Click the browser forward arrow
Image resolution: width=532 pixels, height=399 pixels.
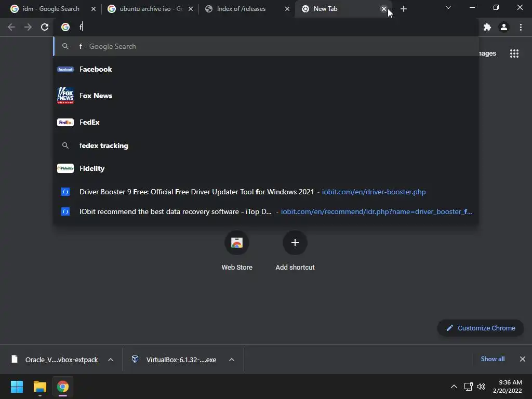(28, 27)
